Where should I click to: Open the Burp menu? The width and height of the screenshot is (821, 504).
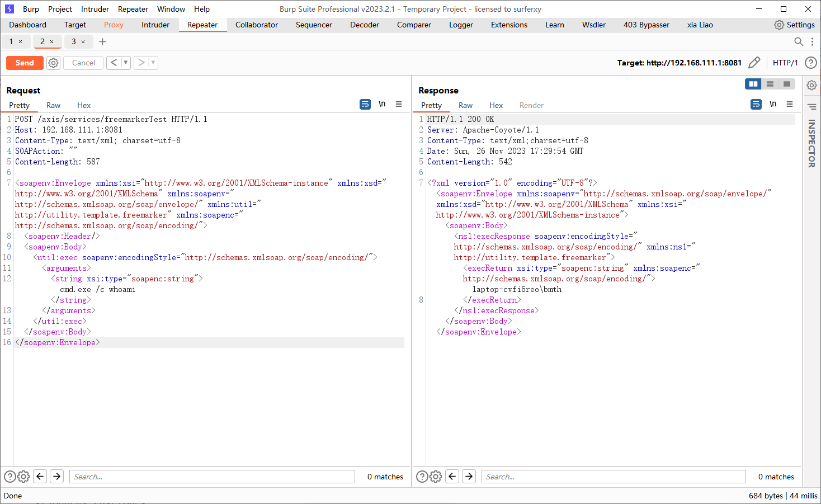tap(31, 9)
